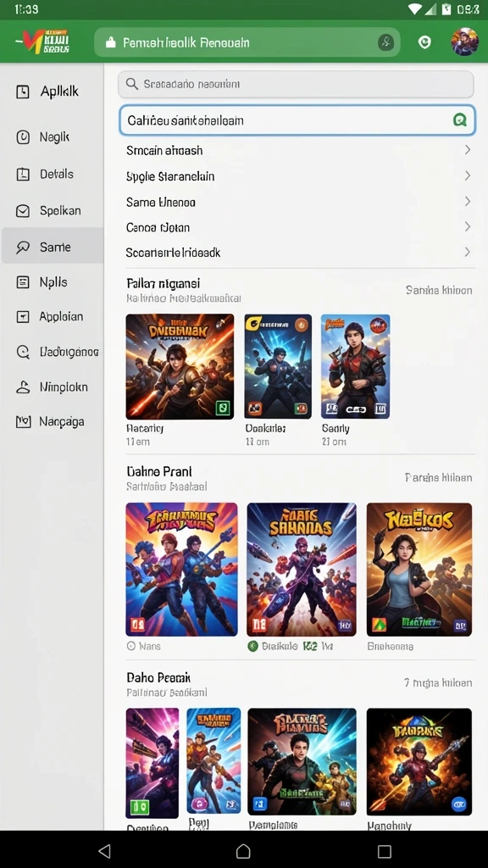Image resolution: width=488 pixels, height=868 pixels.
Task: Expand the Canoa Notan row chevron
Action: pyautogui.click(x=467, y=227)
